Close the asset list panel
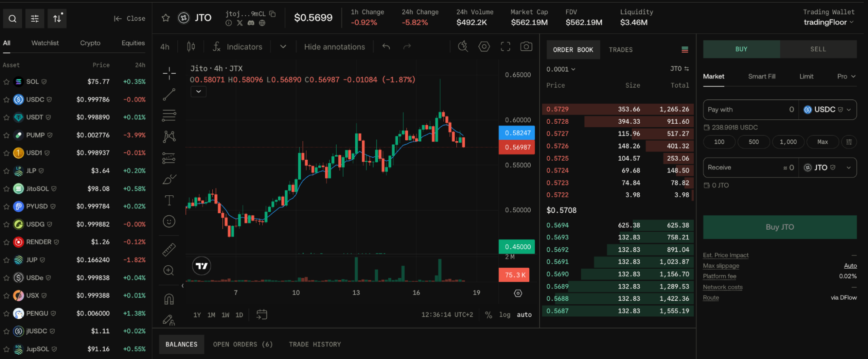Image resolution: width=868 pixels, height=359 pixels. tap(129, 19)
